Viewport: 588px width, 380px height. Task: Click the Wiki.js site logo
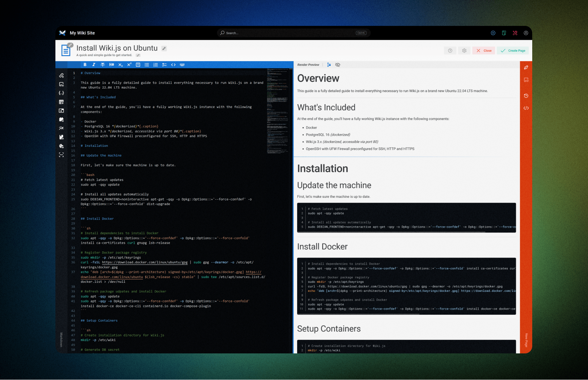pyautogui.click(x=62, y=33)
